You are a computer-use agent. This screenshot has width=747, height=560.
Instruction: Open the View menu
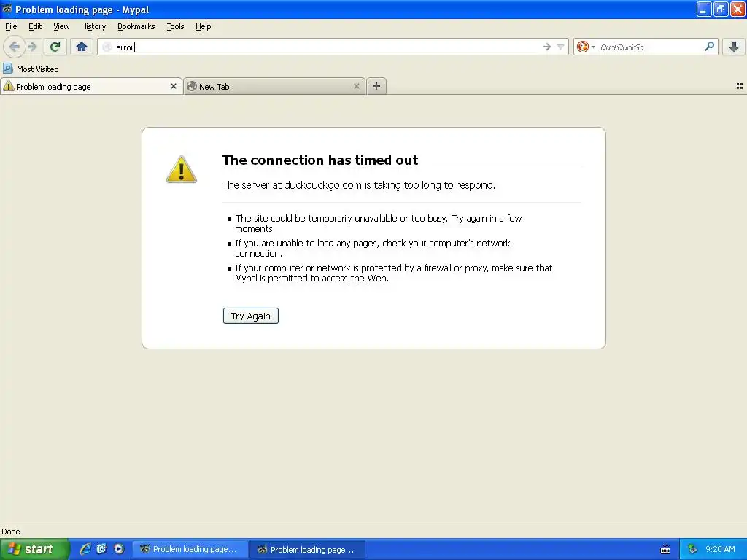tap(61, 26)
